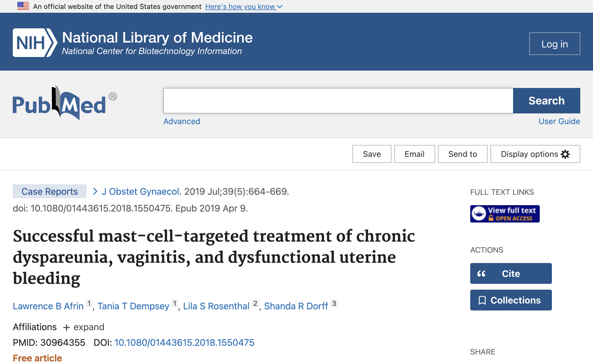
Task: Click affiliation superscript 1 after Dempsey
Action: pyautogui.click(x=175, y=304)
